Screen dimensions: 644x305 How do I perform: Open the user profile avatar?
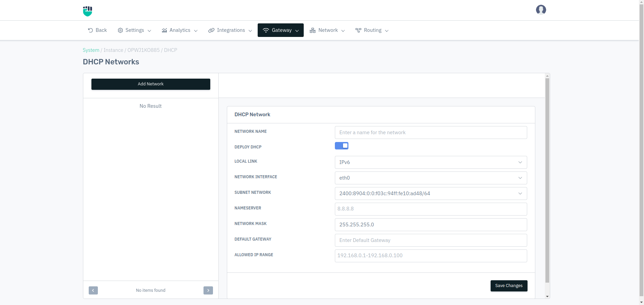541,10
